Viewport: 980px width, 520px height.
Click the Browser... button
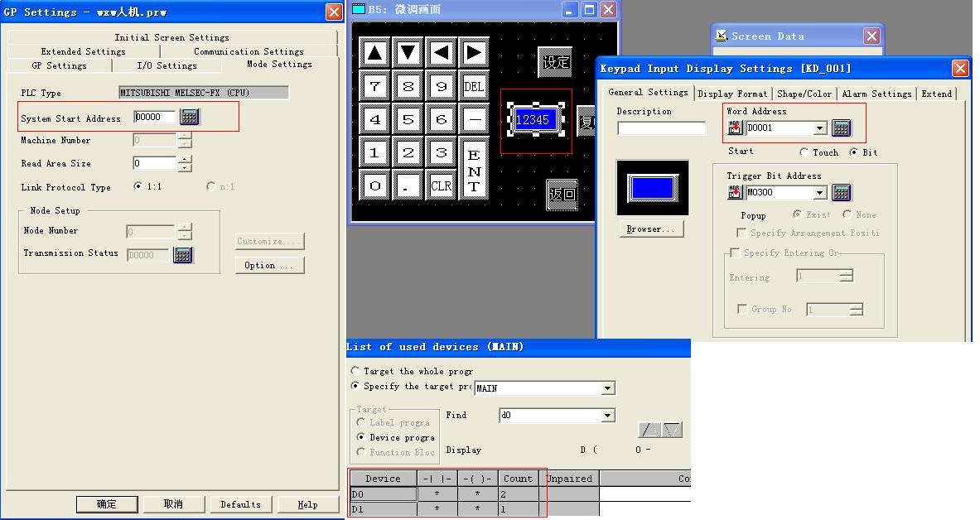coord(651,229)
